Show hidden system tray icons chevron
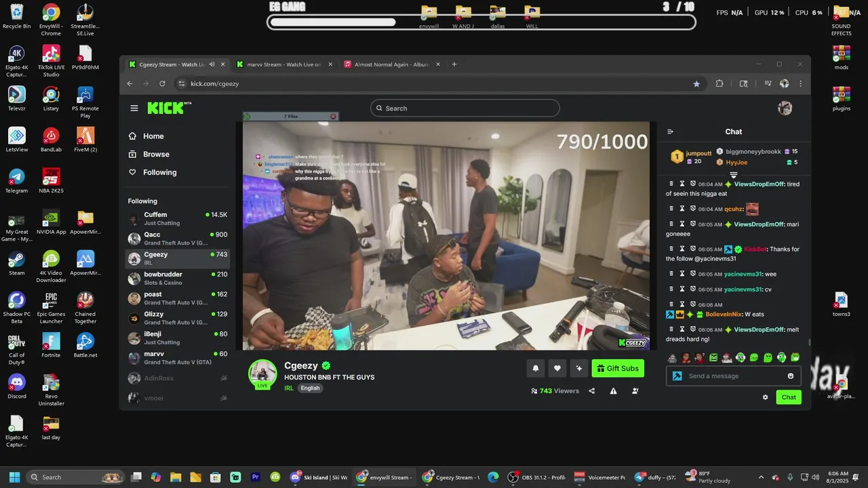Image resolution: width=868 pixels, height=488 pixels. tap(761, 477)
